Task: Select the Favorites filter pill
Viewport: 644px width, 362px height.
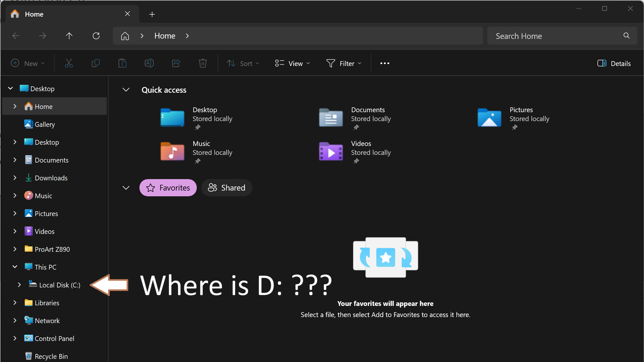Action: 168,188
